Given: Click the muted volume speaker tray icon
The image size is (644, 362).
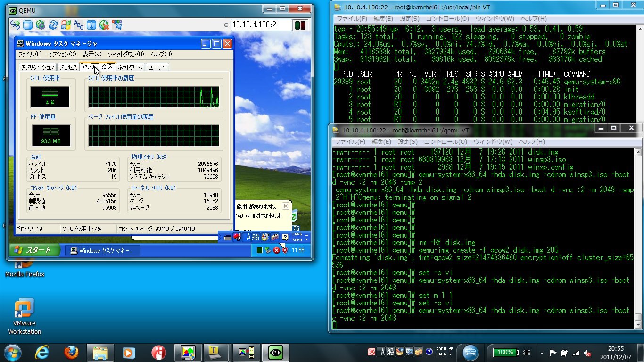Looking at the screenshot, I should [x=587, y=353].
